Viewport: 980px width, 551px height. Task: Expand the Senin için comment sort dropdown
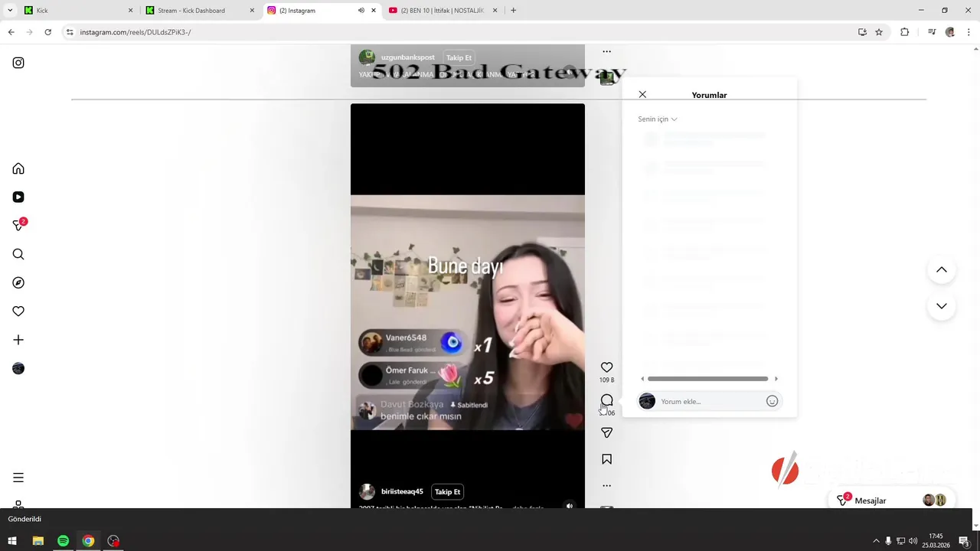pos(658,119)
